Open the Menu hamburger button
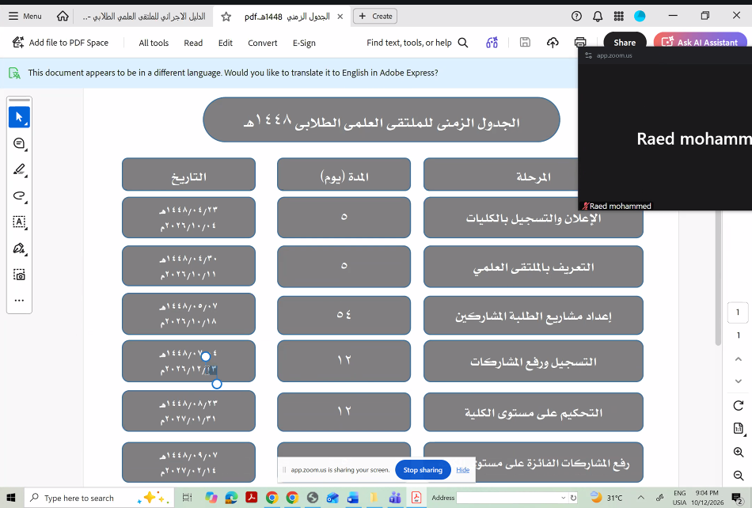 pos(25,16)
